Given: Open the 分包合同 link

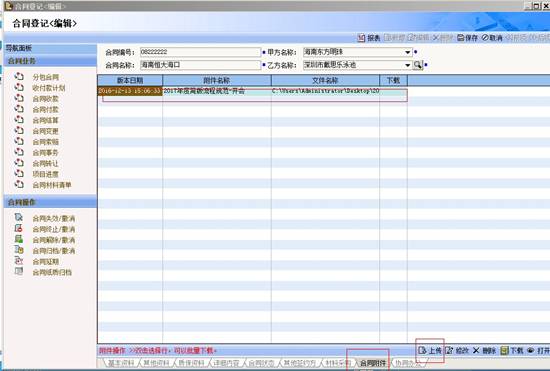Looking at the screenshot, I should click(46, 77).
